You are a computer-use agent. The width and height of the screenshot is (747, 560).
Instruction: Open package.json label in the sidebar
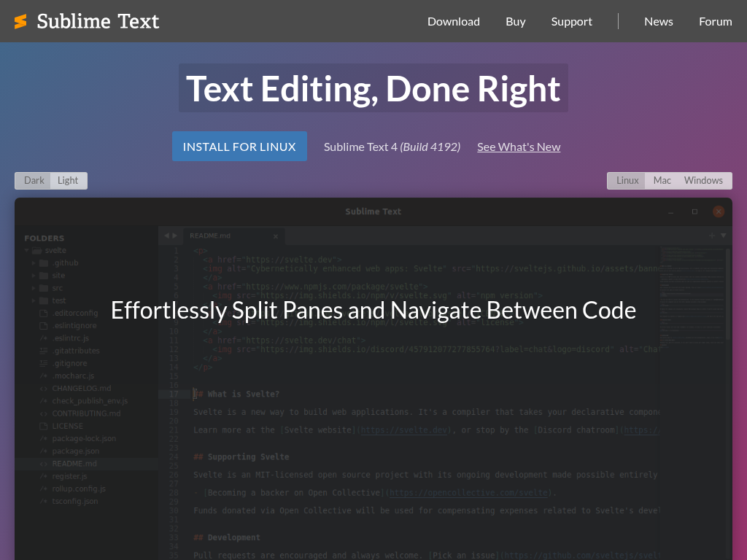(76, 451)
